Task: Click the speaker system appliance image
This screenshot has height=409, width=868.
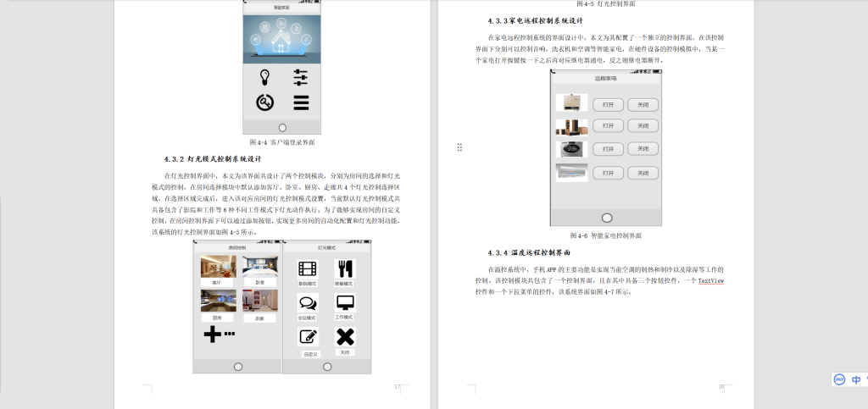Action: pos(571,127)
